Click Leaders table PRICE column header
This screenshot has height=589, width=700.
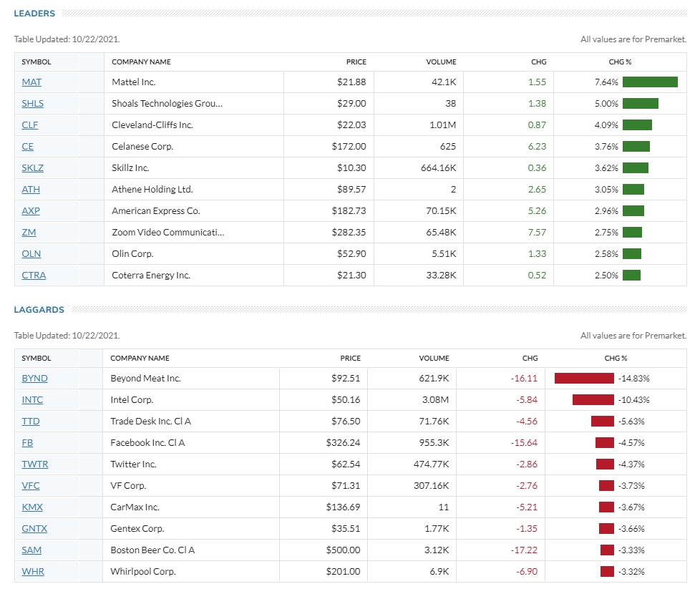click(x=356, y=62)
